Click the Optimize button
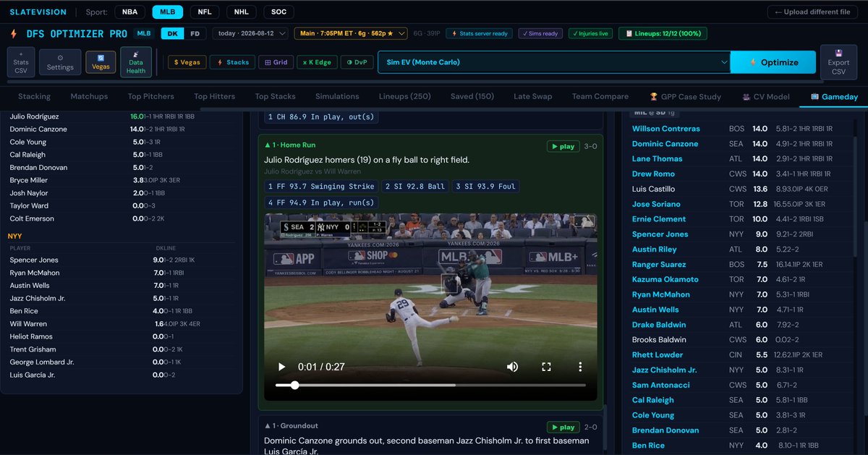The width and height of the screenshot is (868, 455). (773, 62)
